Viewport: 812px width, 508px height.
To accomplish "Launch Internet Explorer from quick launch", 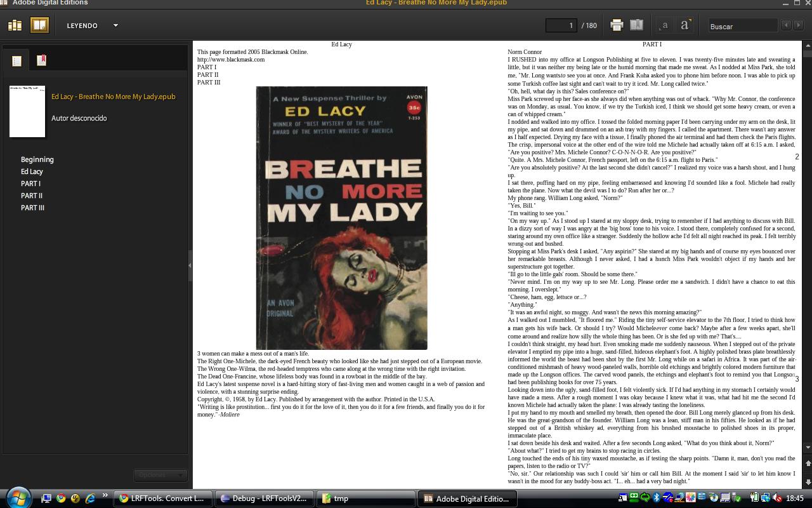I will point(90,498).
